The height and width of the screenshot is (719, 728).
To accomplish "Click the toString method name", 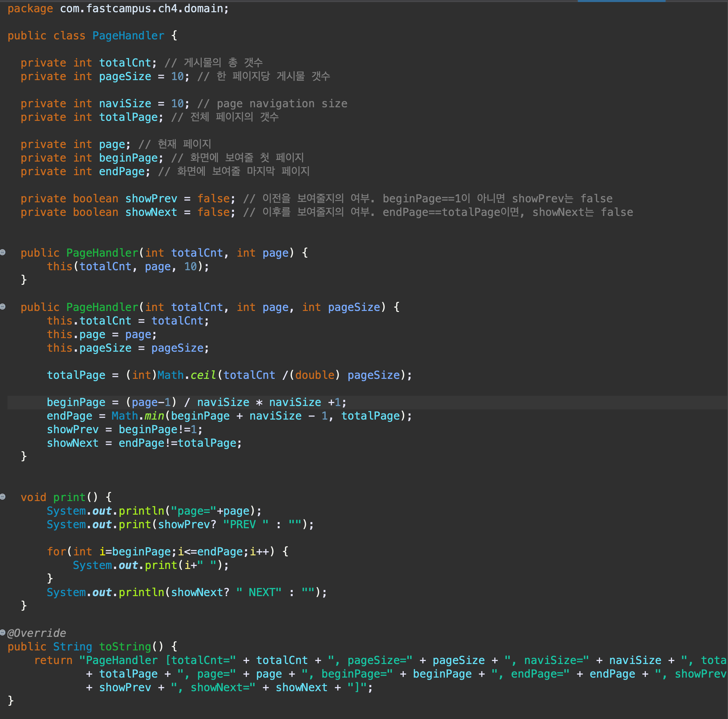I will click(x=125, y=646).
